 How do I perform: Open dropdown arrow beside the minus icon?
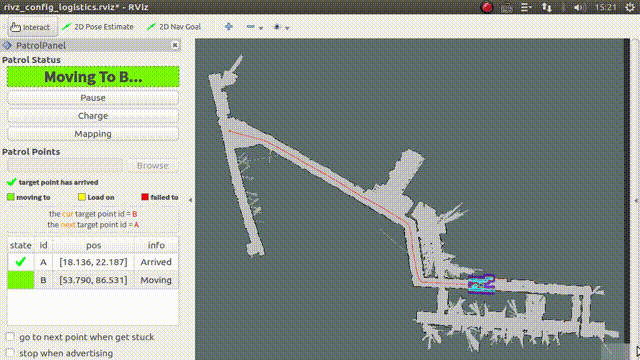coord(261,28)
